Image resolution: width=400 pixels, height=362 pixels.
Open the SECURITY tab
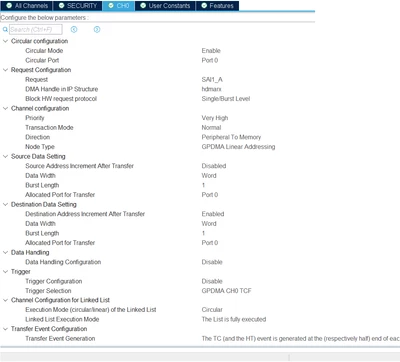pyautogui.click(x=77, y=6)
